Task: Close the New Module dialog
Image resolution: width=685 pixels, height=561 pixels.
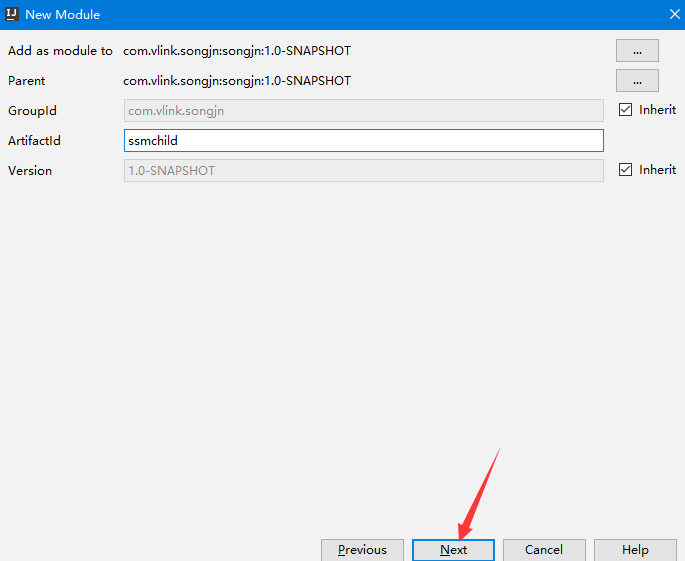Action: coord(675,14)
